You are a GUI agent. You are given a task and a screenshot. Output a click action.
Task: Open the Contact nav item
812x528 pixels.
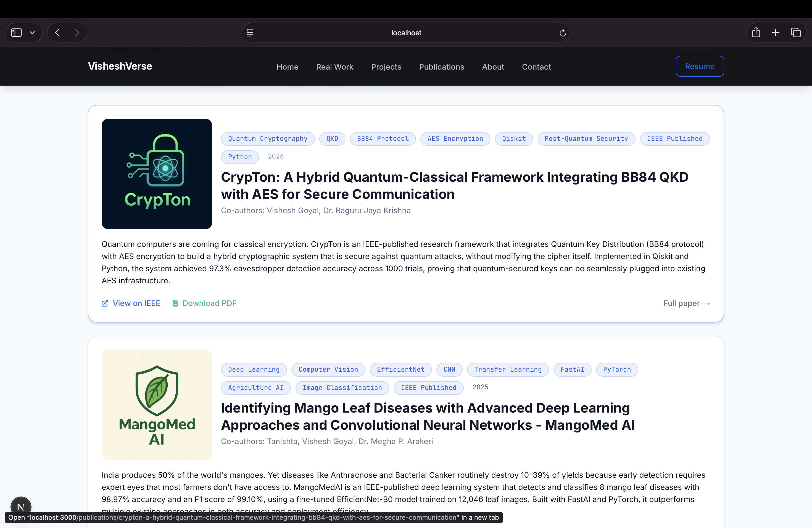click(x=536, y=67)
